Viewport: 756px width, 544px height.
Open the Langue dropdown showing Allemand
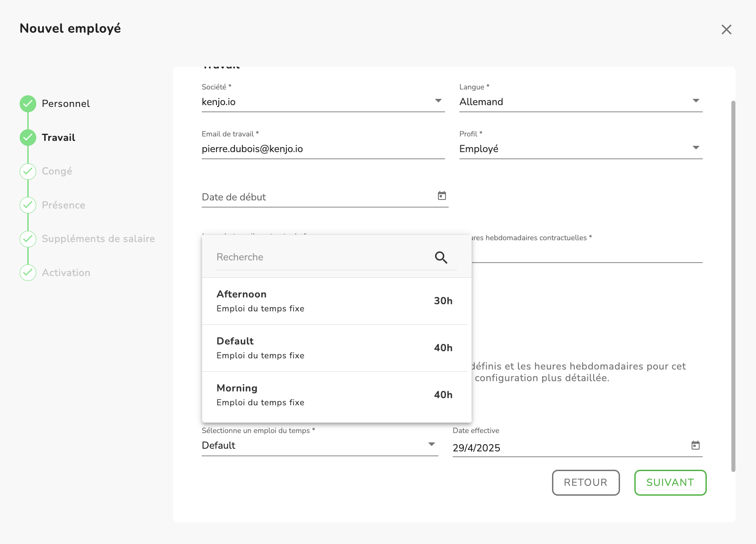pyautogui.click(x=696, y=101)
